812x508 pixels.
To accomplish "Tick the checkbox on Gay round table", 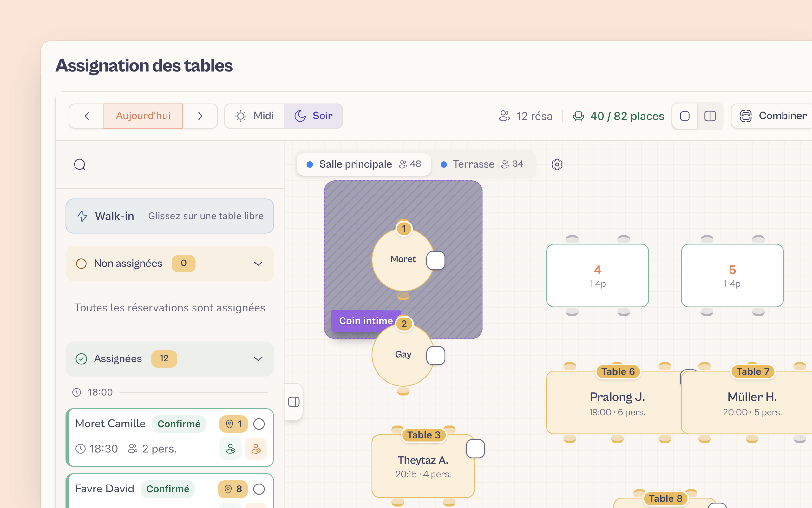I will click(436, 356).
